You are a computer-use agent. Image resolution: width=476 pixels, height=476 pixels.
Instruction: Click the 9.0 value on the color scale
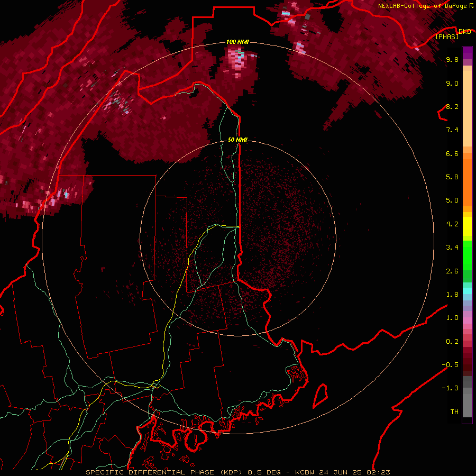452,83
